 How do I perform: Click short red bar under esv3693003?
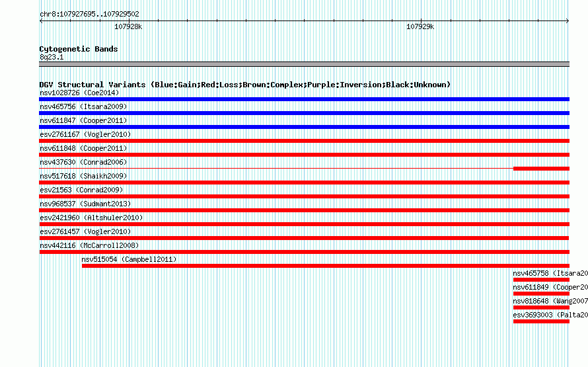[x=541, y=321]
